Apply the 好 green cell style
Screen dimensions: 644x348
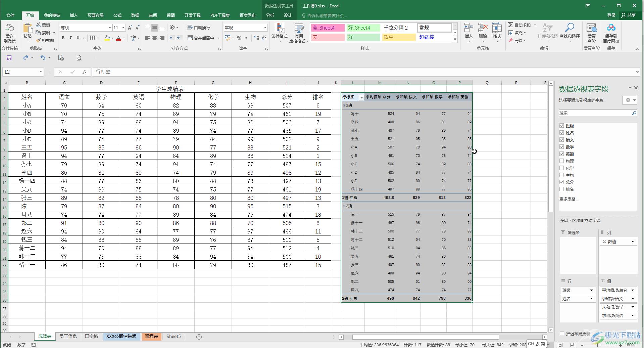tap(363, 37)
